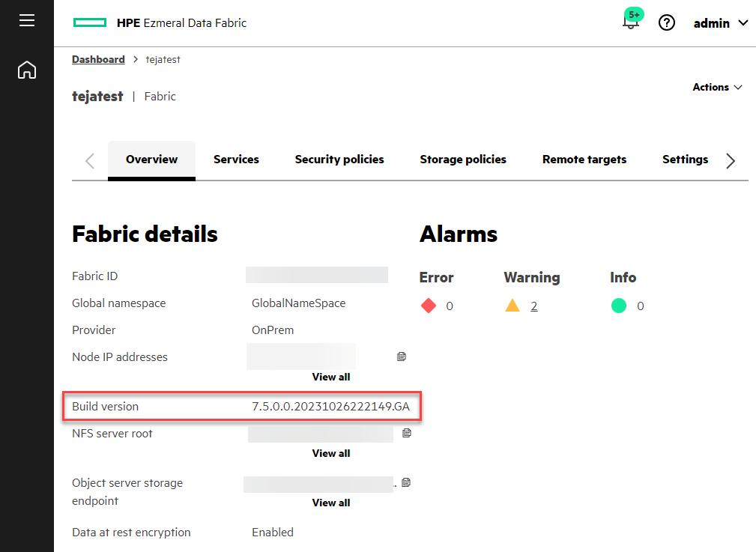The width and height of the screenshot is (756, 552).
Task: Switch to the Remote targets tab
Action: (x=584, y=160)
